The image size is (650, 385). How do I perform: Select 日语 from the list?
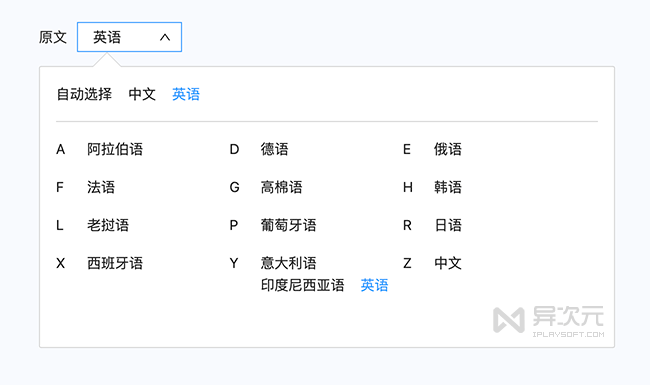click(x=448, y=225)
